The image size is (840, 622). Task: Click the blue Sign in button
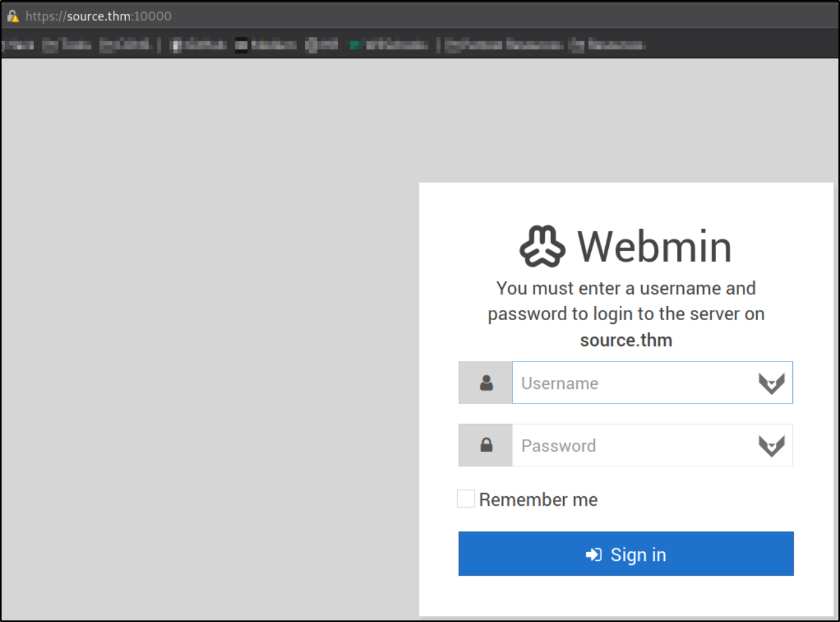point(626,554)
